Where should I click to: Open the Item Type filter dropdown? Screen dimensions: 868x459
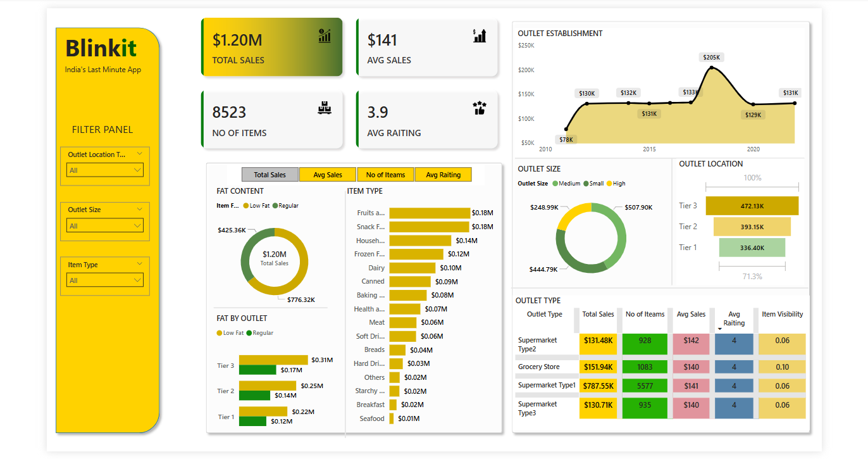point(105,280)
